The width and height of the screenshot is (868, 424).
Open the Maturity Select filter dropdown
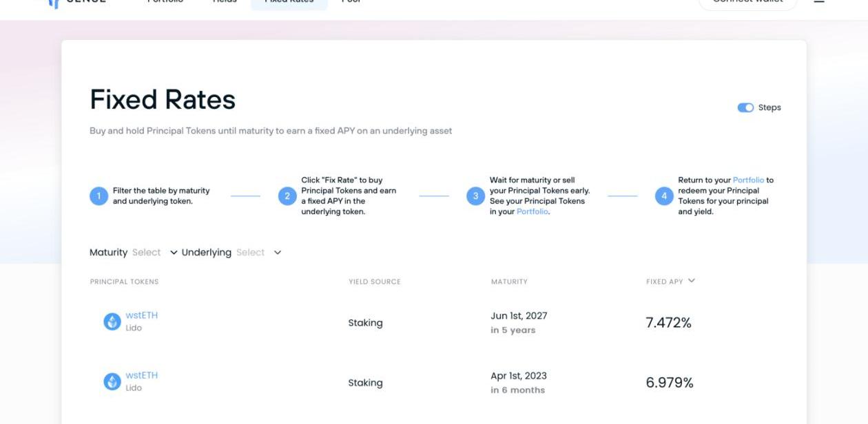click(x=155, y=253)
